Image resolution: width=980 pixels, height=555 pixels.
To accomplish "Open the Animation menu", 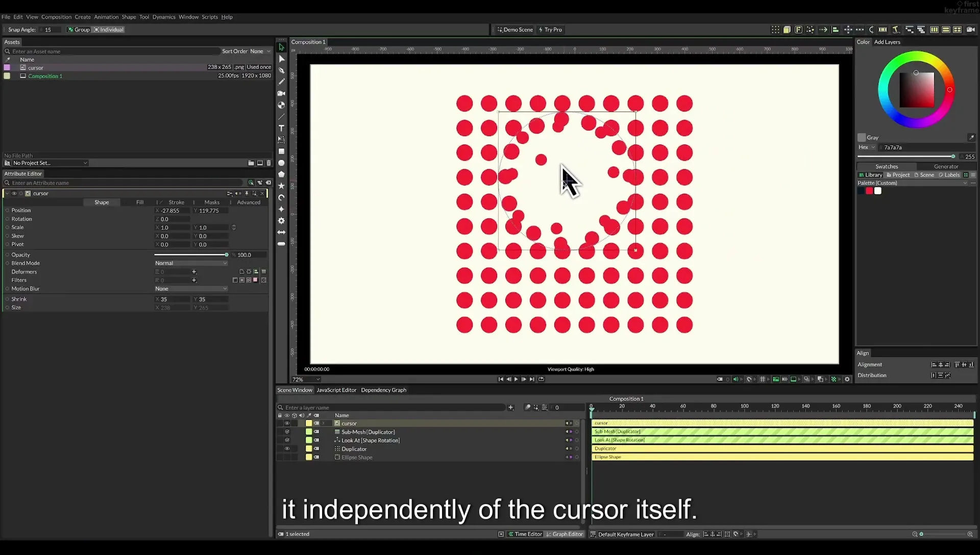I will tap(106, 17).
